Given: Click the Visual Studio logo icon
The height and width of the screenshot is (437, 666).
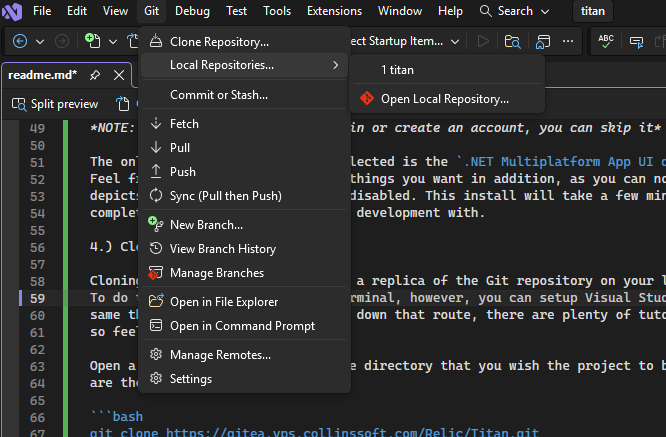Looking at the screenshot, I should (12, 11).
